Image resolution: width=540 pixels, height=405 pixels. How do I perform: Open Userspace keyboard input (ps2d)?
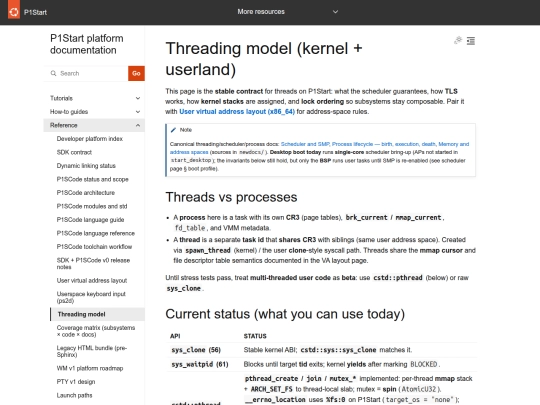[91, 297]
